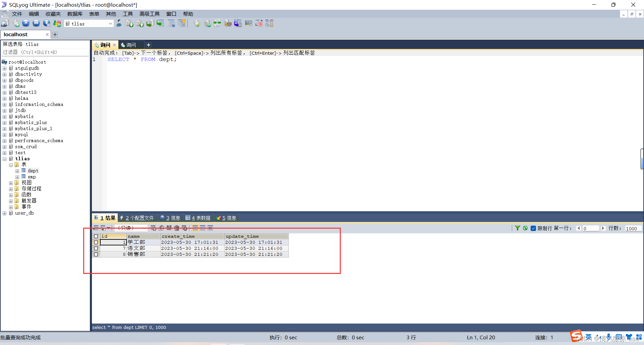Expand the emp table node
The height and width of the screenshot is (345, 644).
pyautogui.click(x=17, y=177)
